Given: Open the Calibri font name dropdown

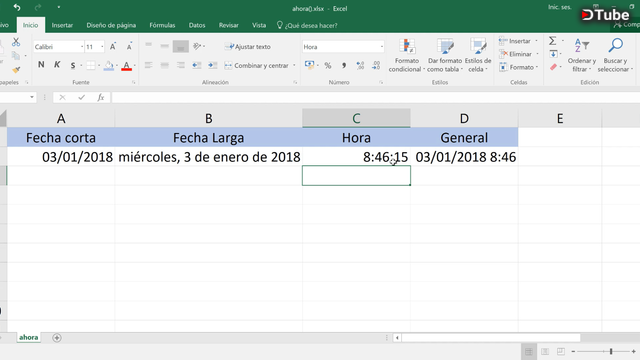Looking at the screenshot, I should (82, 47).
